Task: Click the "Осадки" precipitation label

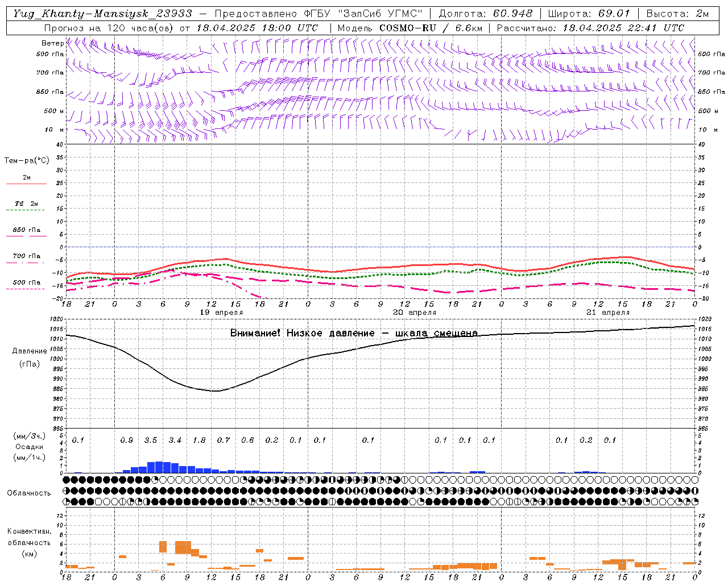Action: point(29,447)
